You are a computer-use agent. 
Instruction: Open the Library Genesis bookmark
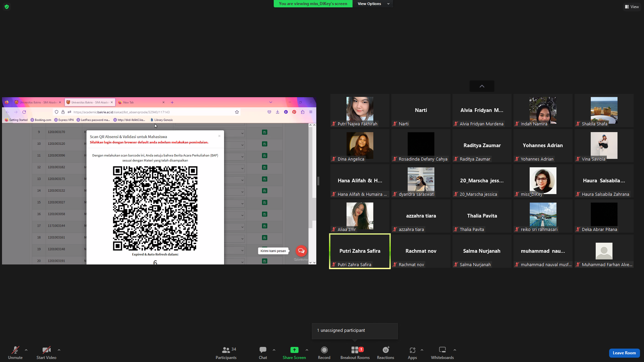[x=161, y=120]
